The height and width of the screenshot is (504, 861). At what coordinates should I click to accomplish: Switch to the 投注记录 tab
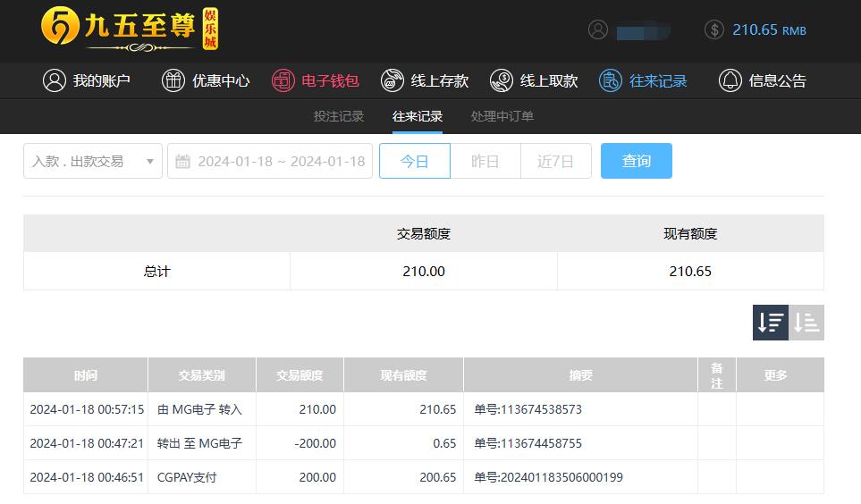pyautogui.click(x=339, y=116)
